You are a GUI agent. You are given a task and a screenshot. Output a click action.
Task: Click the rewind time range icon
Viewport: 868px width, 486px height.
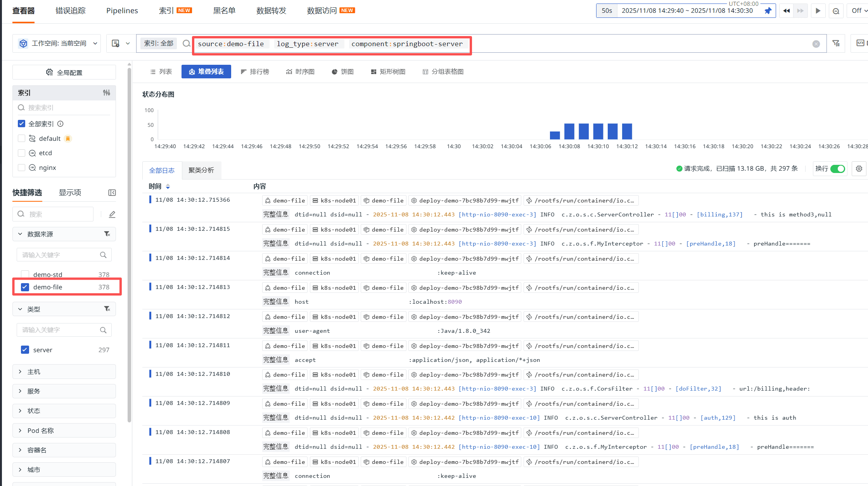pyautogui.click(x=786, y=11)
